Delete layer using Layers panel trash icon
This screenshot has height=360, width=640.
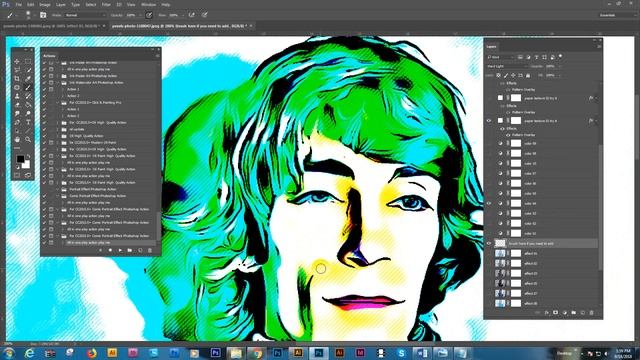[591, 313]
